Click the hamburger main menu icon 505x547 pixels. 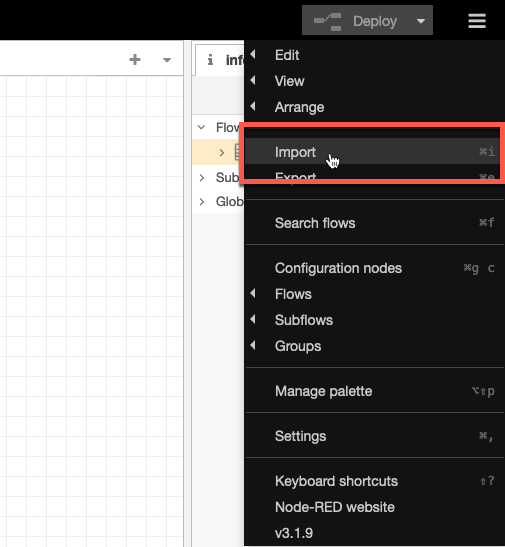477,21
